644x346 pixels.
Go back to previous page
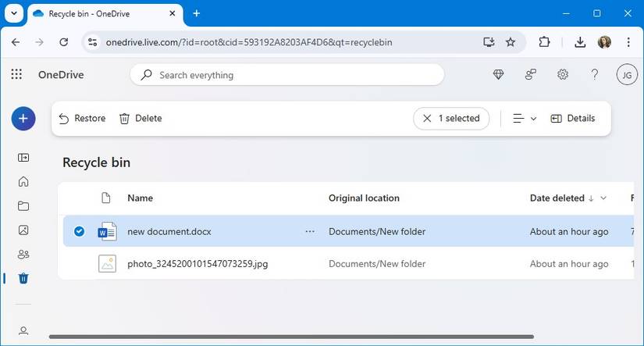coord(16,42)
